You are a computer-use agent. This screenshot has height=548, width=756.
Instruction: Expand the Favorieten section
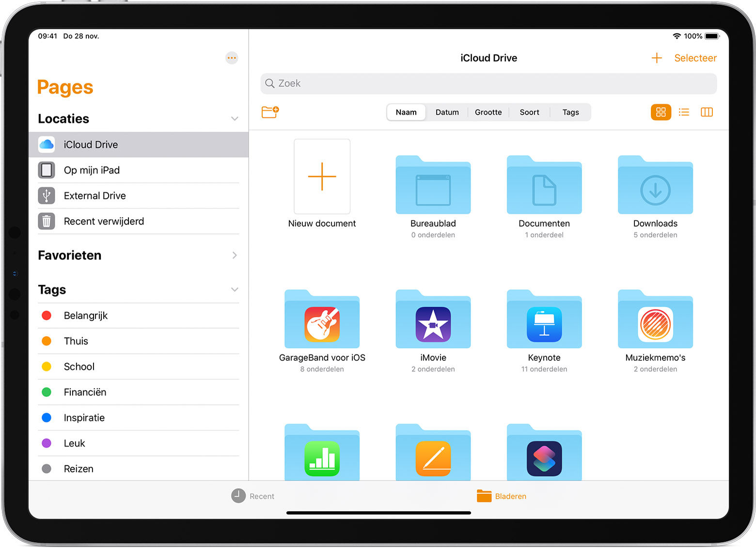[x=235, y=255]
